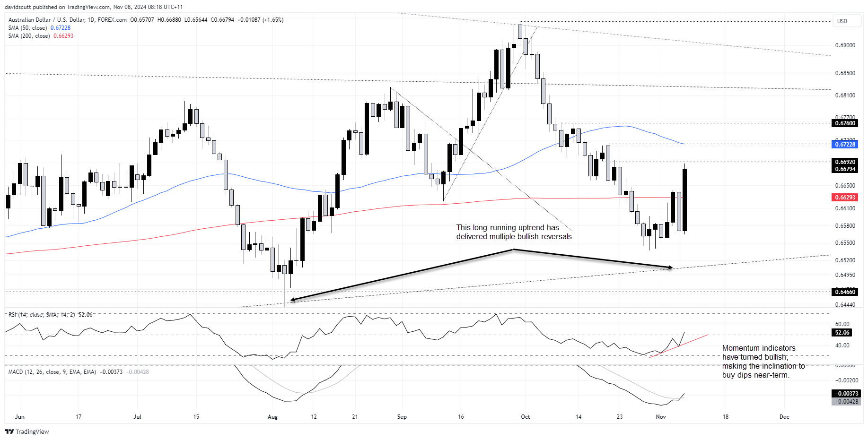Click the 0.68500 price axis label

[x=845, y=73]
